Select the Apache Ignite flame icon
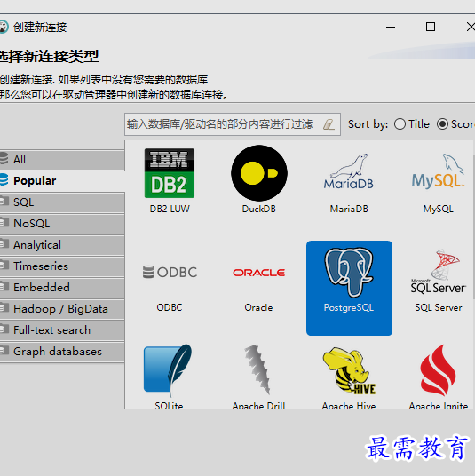This screenshot has width=475, height=476. (438, 370)
